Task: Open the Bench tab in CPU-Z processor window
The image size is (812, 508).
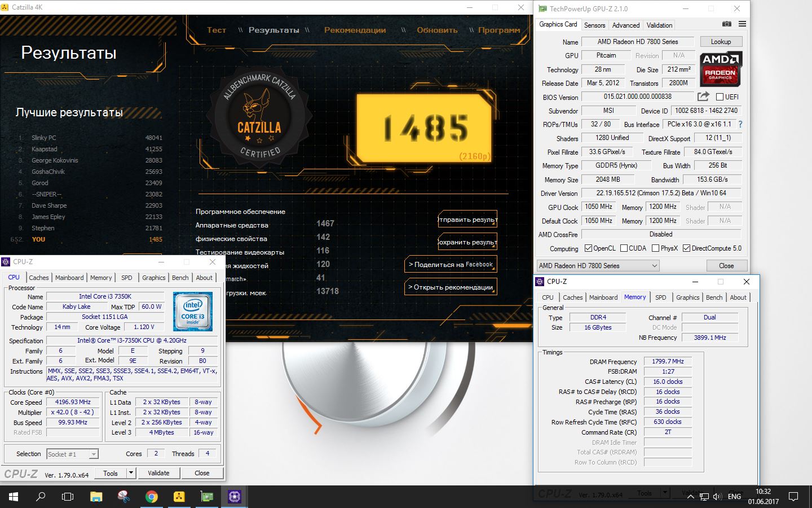Action: click(x=180, y=278)
